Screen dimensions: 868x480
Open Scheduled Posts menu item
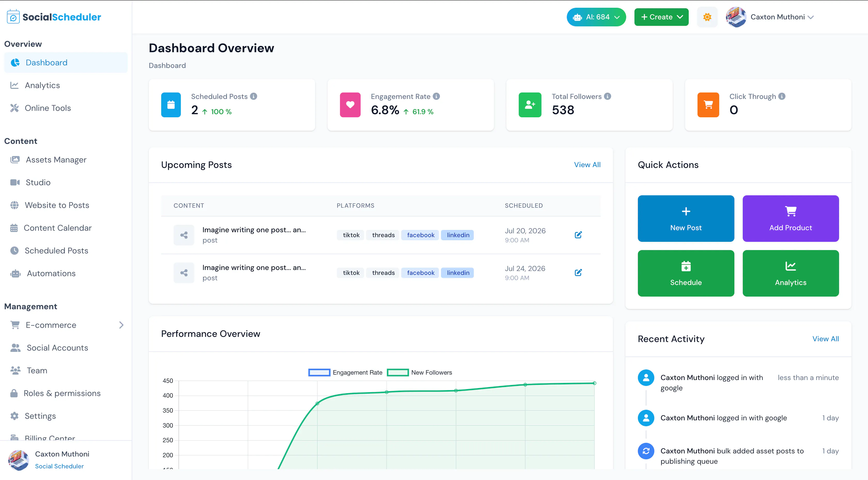point(66,250)
